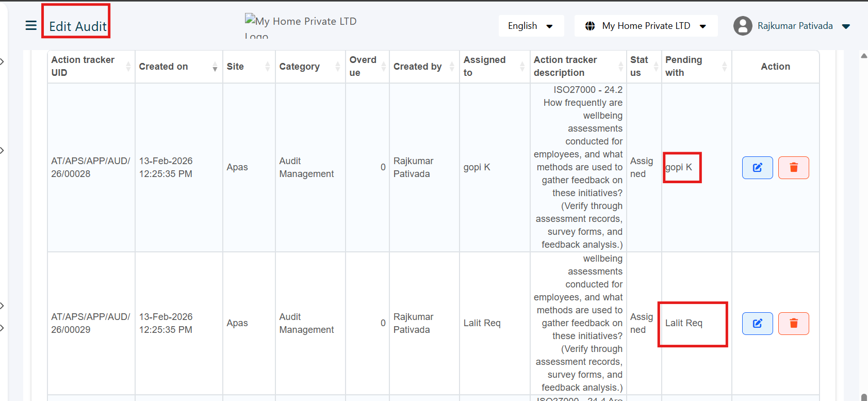Image resolution: width=868 pixels, height=401 pixels.
Task: Click the vertical scrollbar up arrow
Action: [863, 56]
